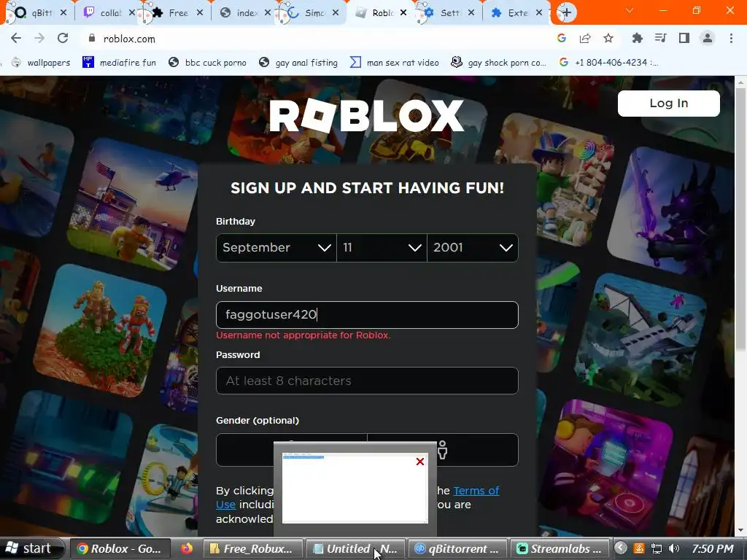Viewport: 747px width, 560px height.
Task: Open the Windows start button
Action: 31,548
